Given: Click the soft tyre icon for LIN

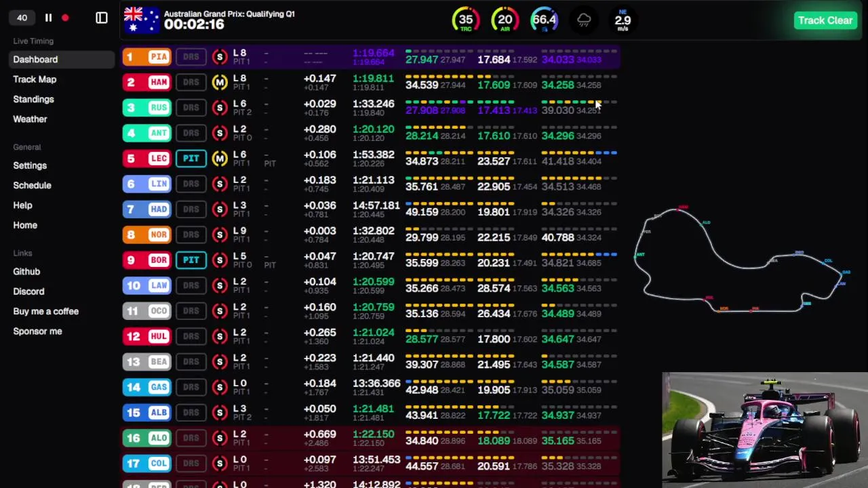Looking at the screenshot, I should 219,184.
